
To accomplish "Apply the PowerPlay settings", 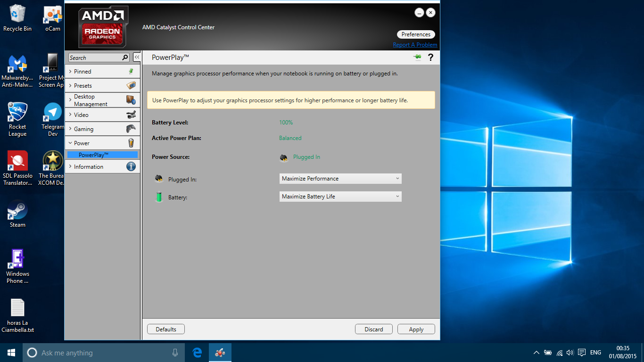I will [416, 329].
